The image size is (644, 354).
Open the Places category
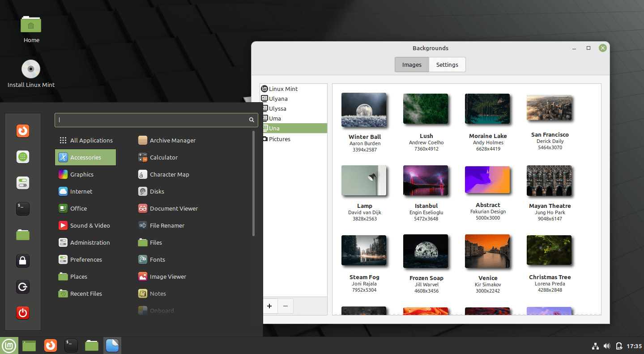(x=85, y=276)
